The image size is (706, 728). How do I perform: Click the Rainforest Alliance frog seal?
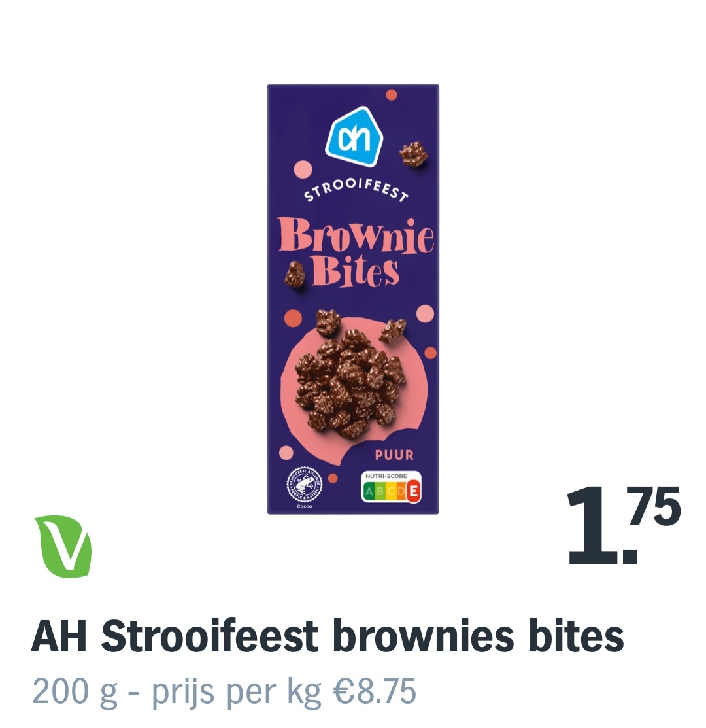(x=304, y=484)
